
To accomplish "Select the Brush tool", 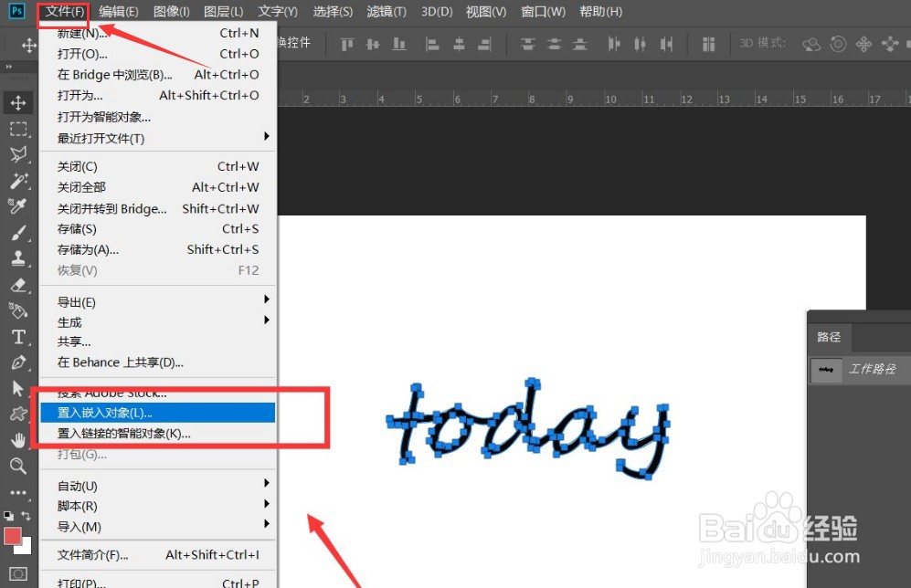I will coord(18,233).
